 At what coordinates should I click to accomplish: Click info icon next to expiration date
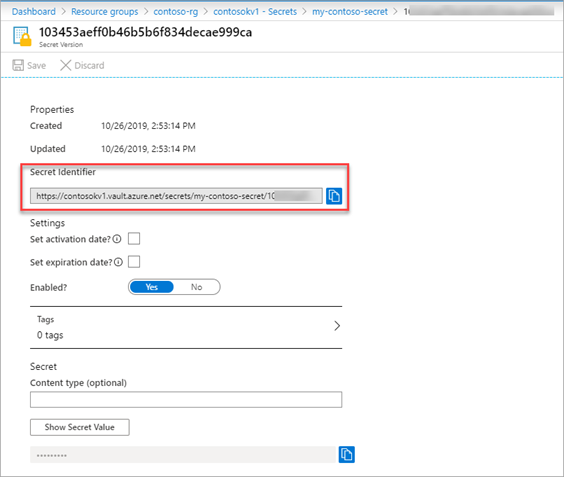[118, 262]
